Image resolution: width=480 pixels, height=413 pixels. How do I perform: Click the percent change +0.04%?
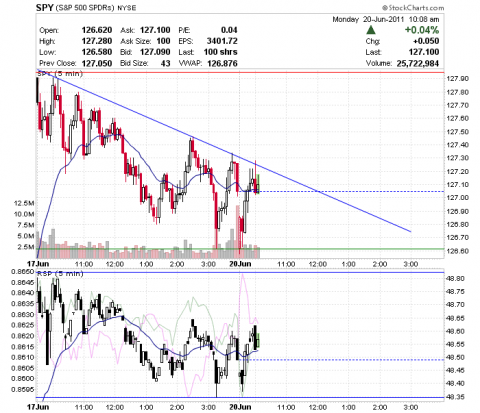422,30
